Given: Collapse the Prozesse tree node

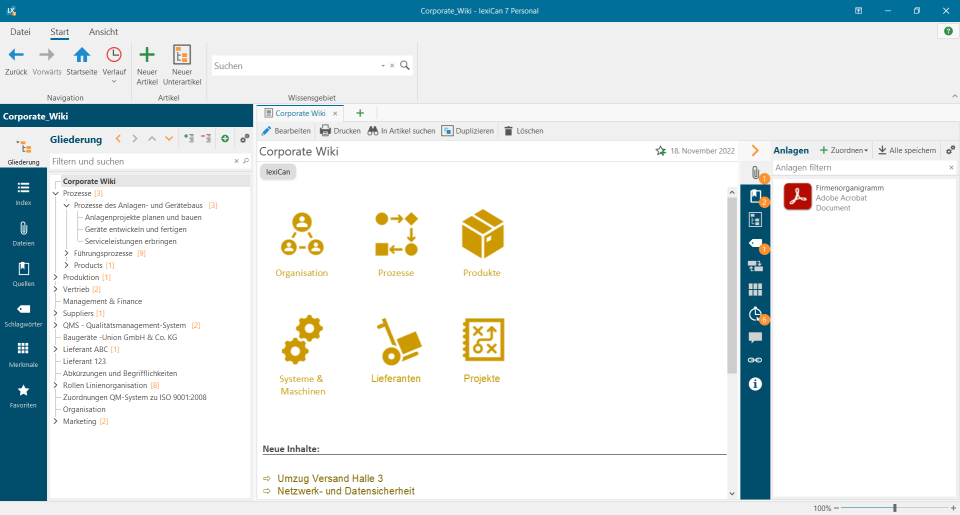Looking at the screenshot, I should coord(56,194).
